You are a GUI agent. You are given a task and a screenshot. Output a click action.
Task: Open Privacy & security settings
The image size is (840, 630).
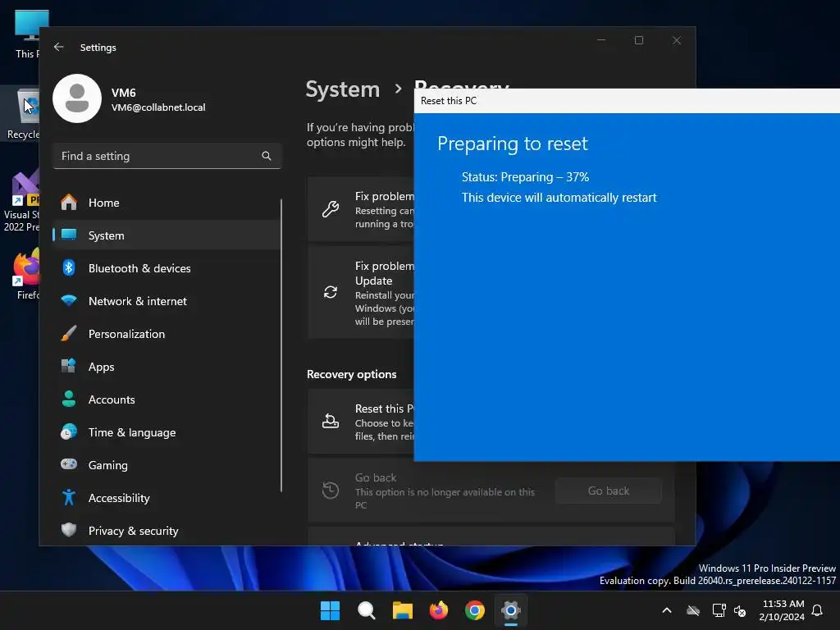pos(167,531)
